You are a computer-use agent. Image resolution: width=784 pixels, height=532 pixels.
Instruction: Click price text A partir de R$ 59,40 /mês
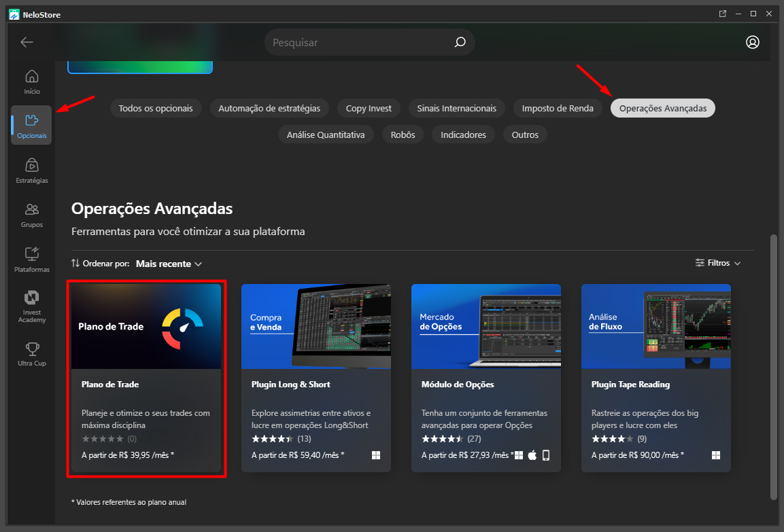[x=298, y=455]
